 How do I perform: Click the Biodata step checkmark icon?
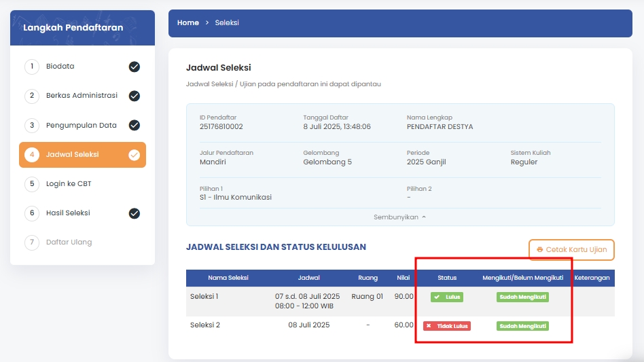click(x=135, y=67)
